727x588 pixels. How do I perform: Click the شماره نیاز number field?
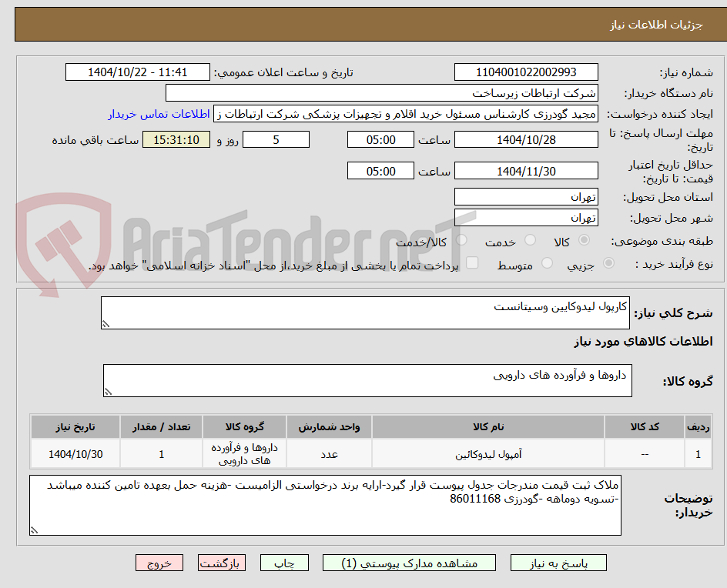526,72
